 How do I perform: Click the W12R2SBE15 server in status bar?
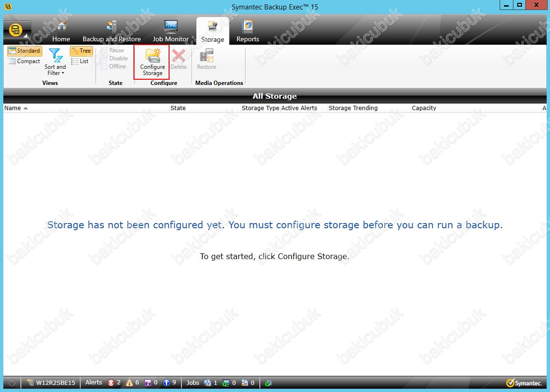click(52, 383)
